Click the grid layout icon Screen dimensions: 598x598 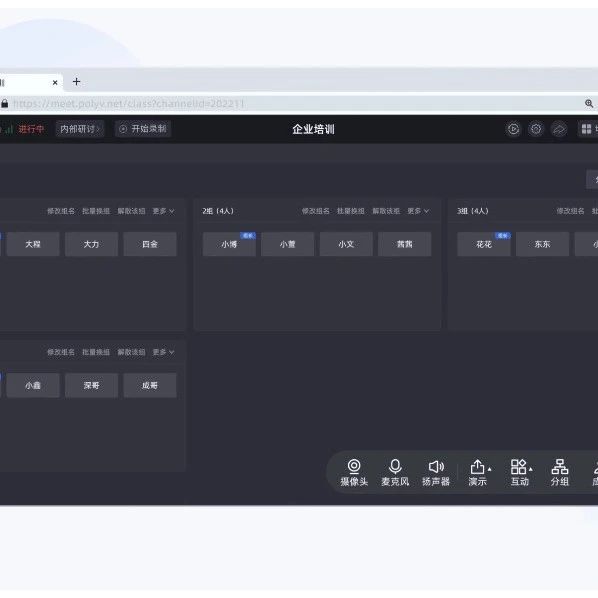(586, 129)
